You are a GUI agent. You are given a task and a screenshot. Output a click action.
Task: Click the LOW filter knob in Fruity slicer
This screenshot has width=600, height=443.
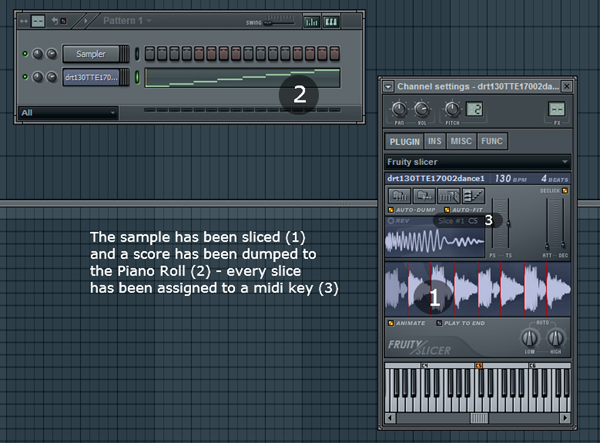pyautogui.click(x=530, y=338)
